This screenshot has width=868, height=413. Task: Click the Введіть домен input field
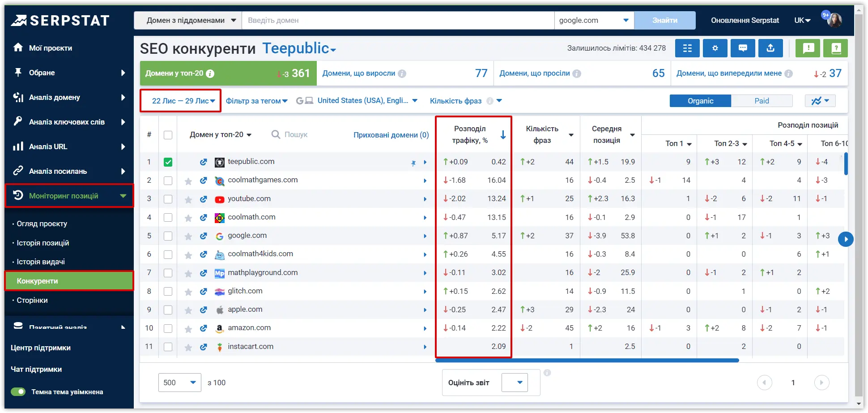click(398, 21)
